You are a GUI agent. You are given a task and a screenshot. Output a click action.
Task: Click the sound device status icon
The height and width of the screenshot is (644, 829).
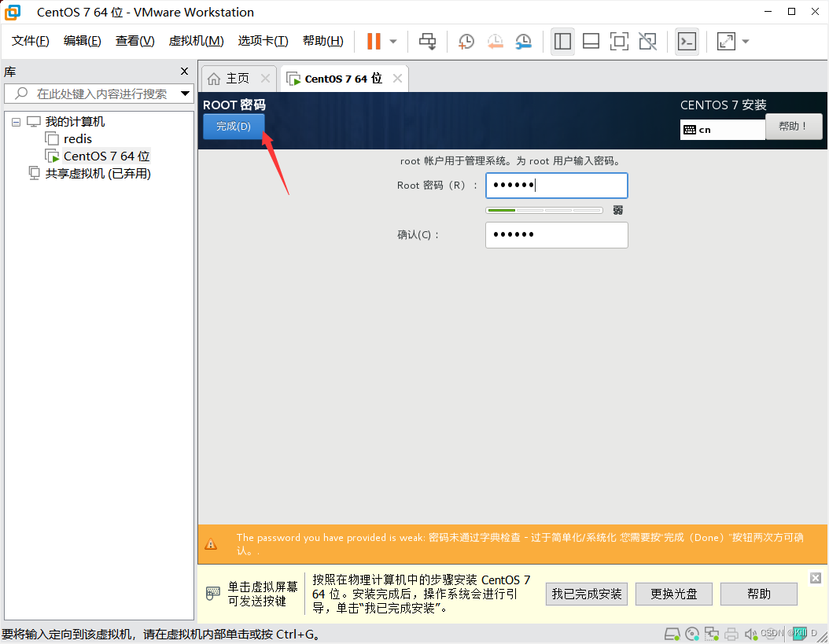pyautogui.click(x=750, y=633)
